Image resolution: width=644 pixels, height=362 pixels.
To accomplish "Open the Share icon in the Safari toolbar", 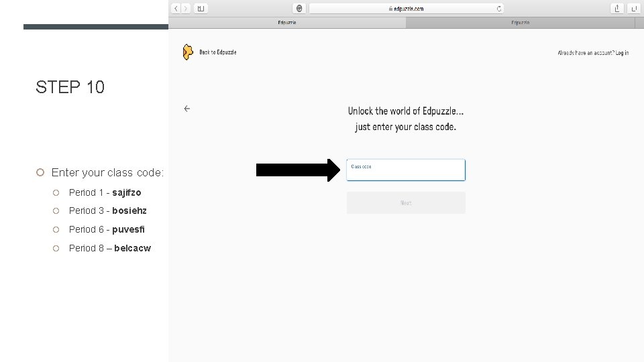I will coord(617,8).
